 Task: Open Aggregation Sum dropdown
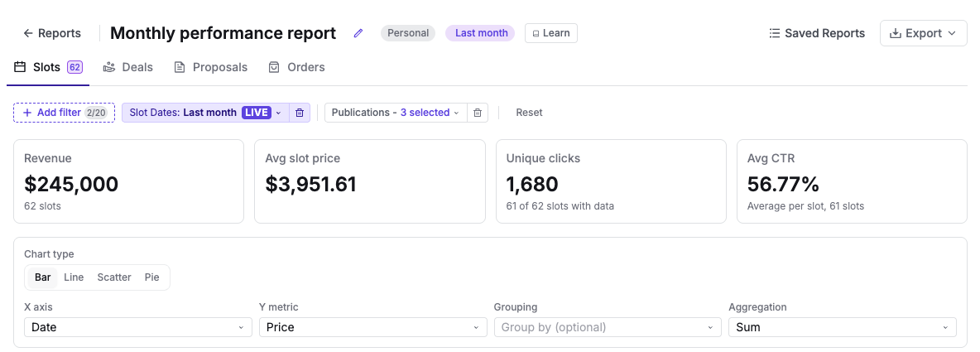[x=843, y=327]
